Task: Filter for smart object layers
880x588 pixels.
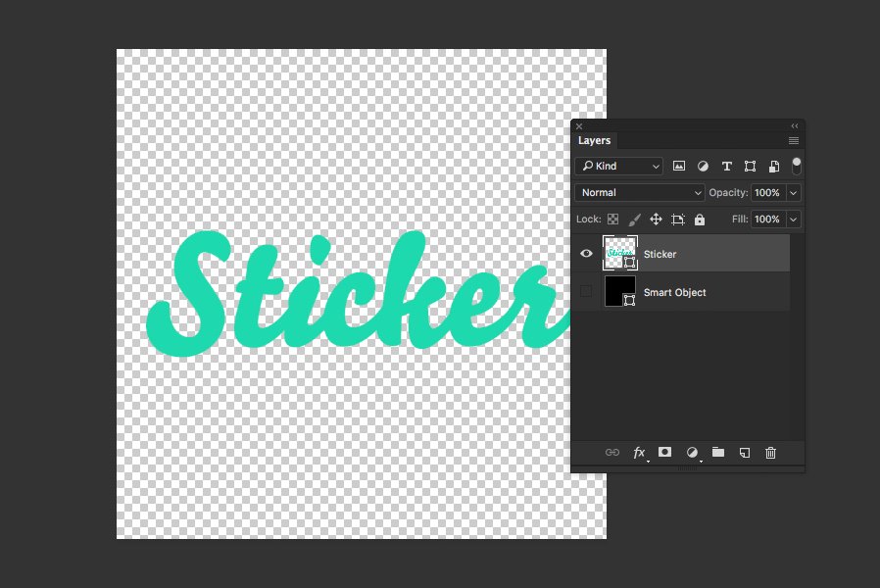Action: point(774,166)
